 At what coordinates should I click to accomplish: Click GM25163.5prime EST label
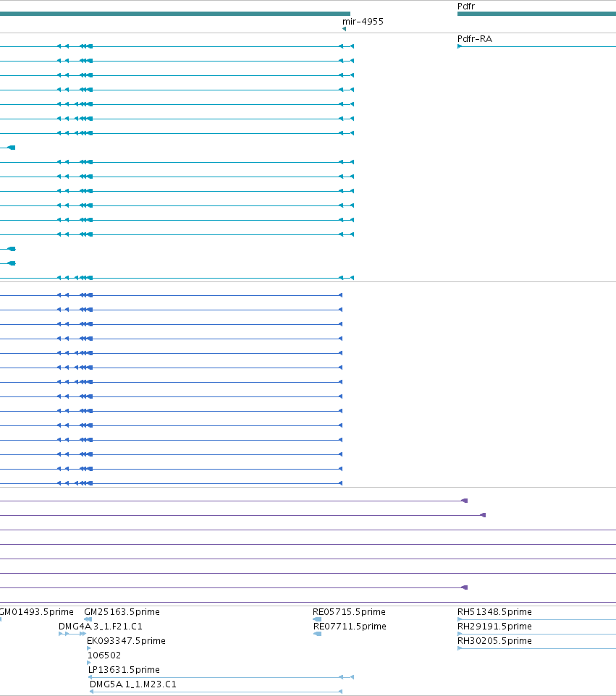122,611
